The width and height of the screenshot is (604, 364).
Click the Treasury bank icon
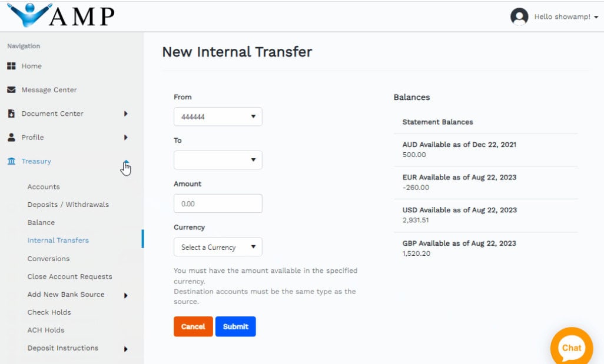click(x=12, y=161)
